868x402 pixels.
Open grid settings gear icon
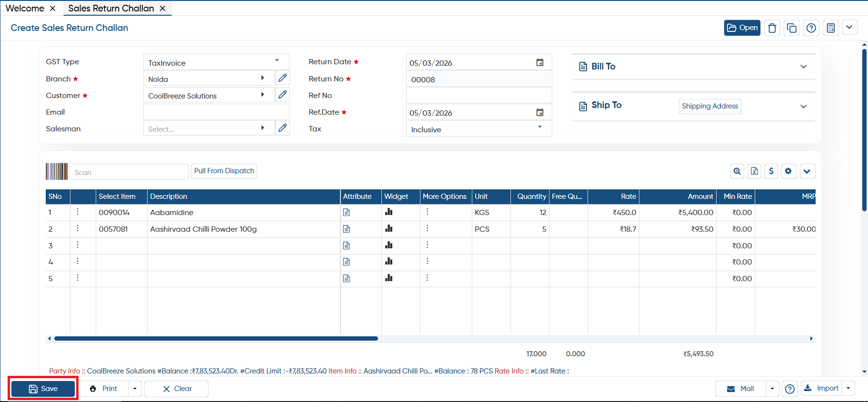point(788,171)
